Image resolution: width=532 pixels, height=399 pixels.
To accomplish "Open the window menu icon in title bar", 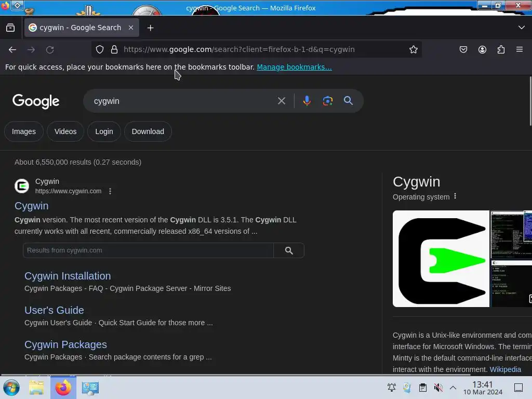I will pos(5,6).
